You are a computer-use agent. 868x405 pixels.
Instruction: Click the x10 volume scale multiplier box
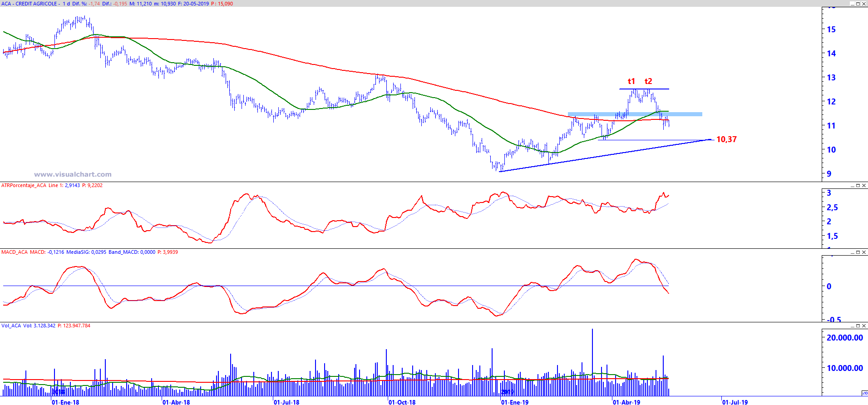point(864,393)
